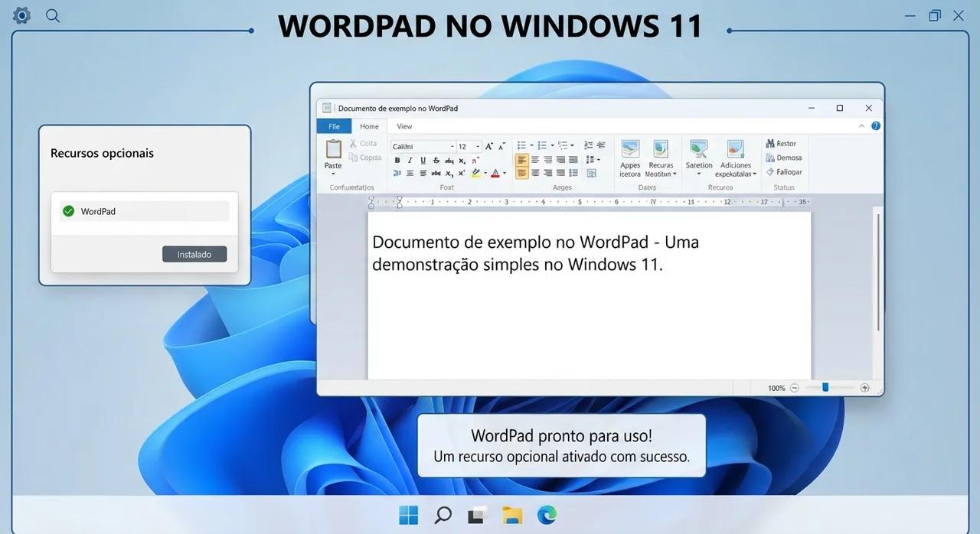The width and height of the screenshot is (980, 534).
Task: Click the Demosa item in Status group
Action: pos(783,158)
